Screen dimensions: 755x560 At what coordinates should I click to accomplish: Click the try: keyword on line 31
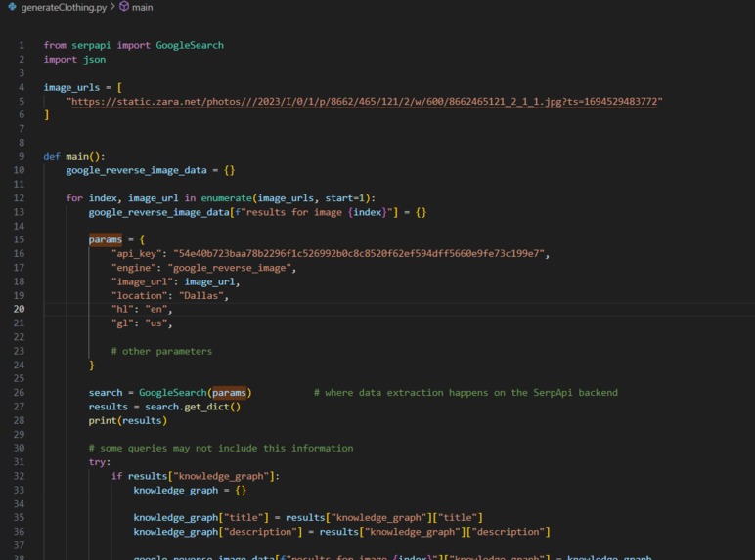pos(99,462)
